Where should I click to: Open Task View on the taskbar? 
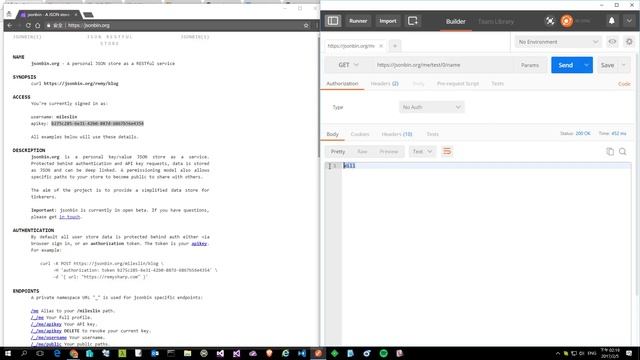[40, 353]
